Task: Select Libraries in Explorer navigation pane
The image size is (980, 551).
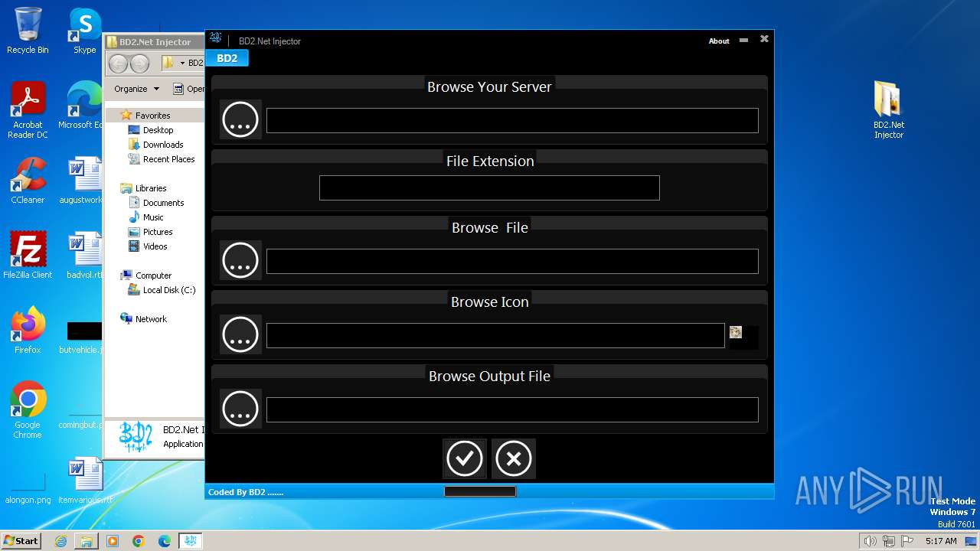Action: point(151,188)
